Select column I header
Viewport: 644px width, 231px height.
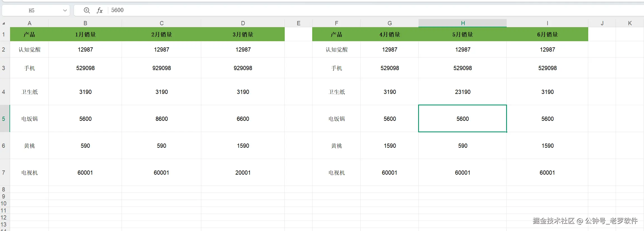pyautogui.click(x=547, y=23)
